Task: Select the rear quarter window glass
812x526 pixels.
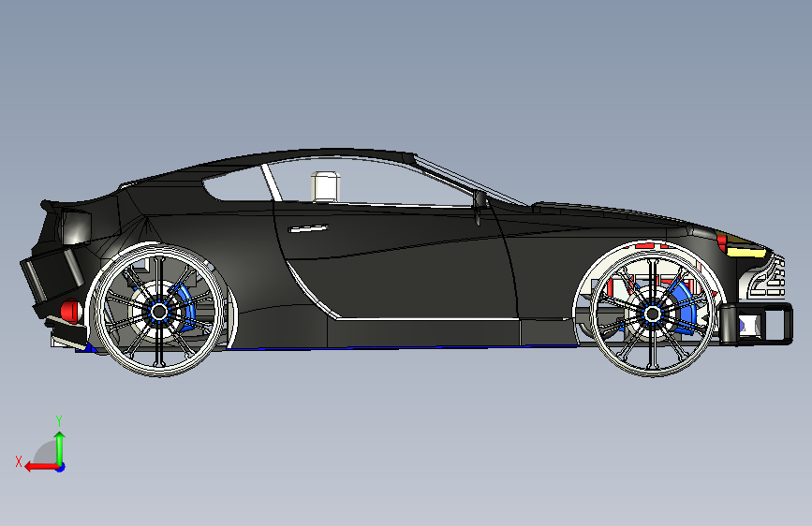Action: coord(237,183)
